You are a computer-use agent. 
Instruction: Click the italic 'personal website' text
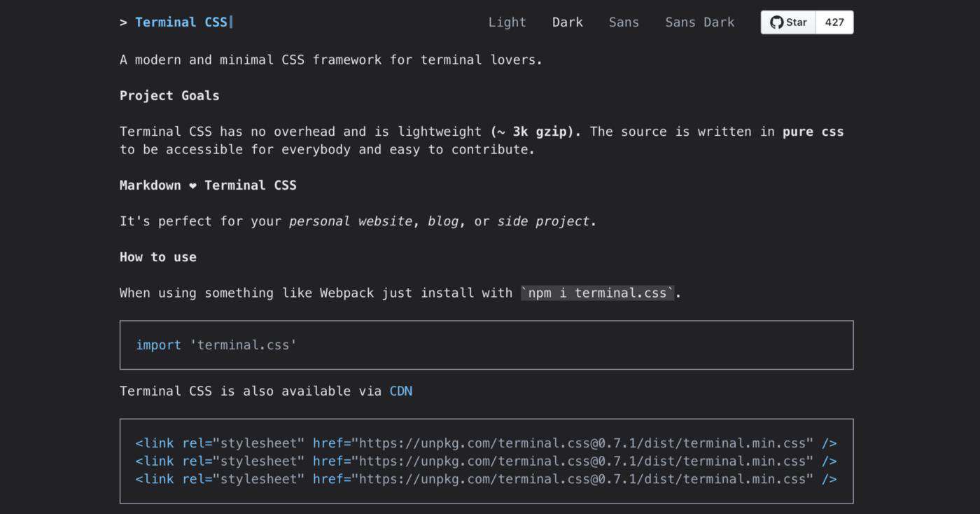click(351, 221)
